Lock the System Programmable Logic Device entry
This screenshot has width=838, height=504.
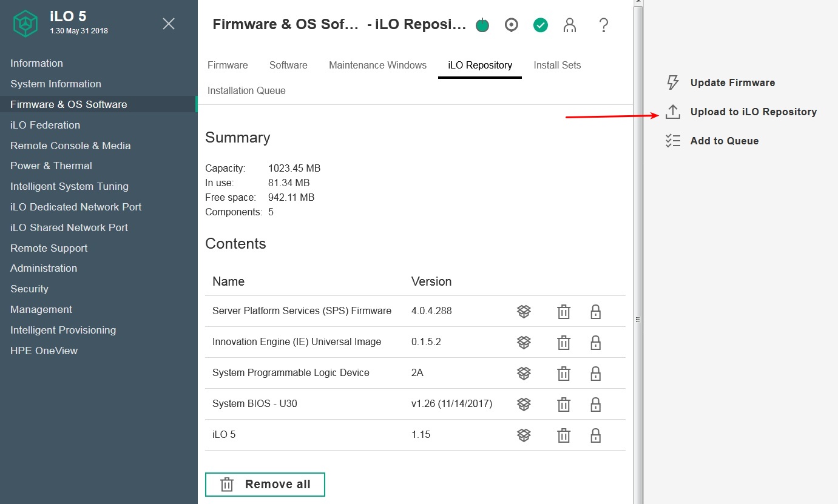point(595,373)
